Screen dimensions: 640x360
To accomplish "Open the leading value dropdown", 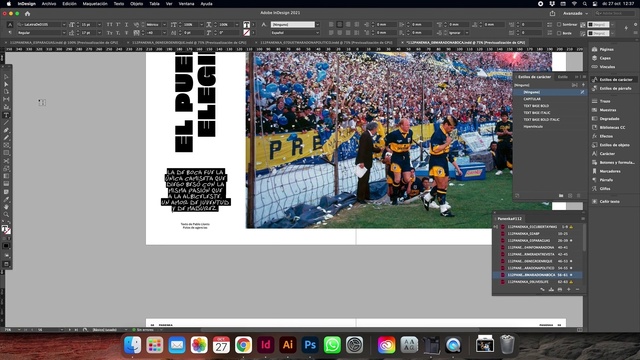I will coord(99,33).
